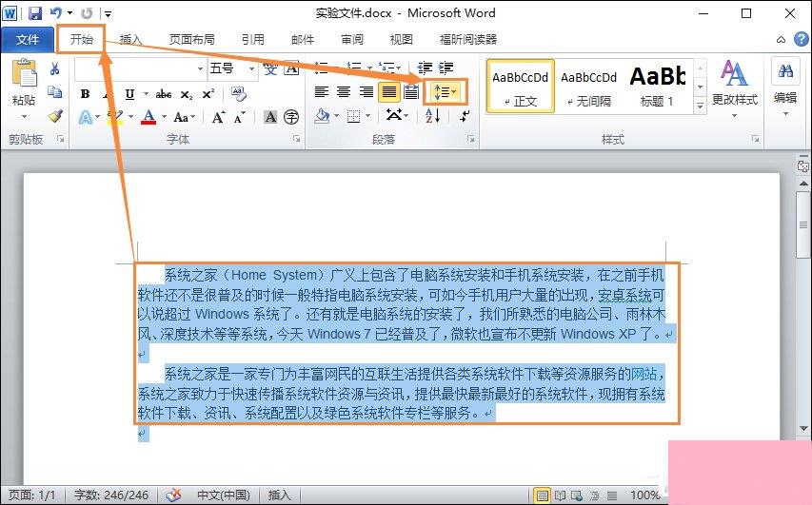Viewport: 812px width, 505px height.
Task: Open the font name combo box dropdown
Action: tap(200, 68)
